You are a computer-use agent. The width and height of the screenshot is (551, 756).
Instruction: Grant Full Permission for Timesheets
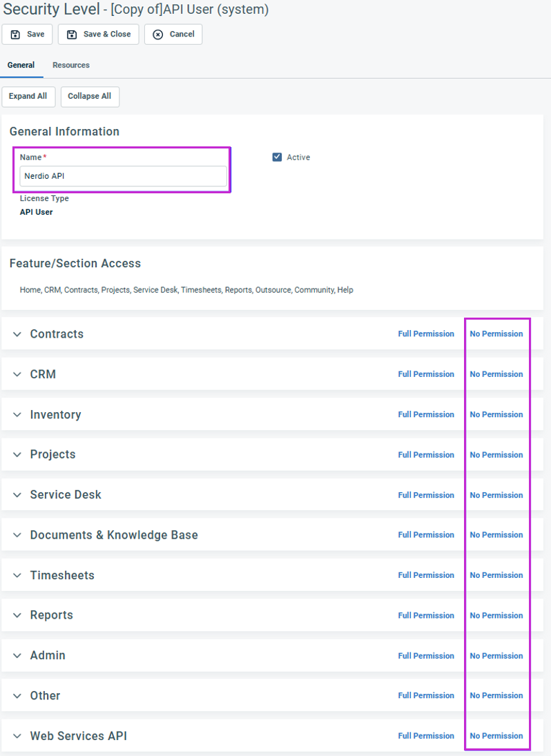(426, 575)
